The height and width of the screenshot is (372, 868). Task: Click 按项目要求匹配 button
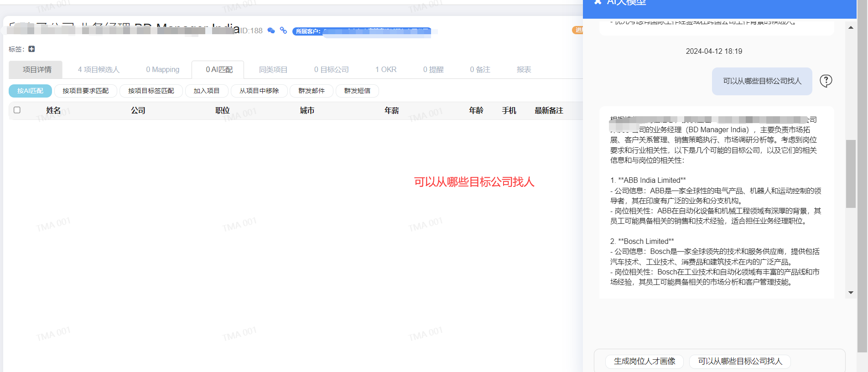(x=86, y=91)
